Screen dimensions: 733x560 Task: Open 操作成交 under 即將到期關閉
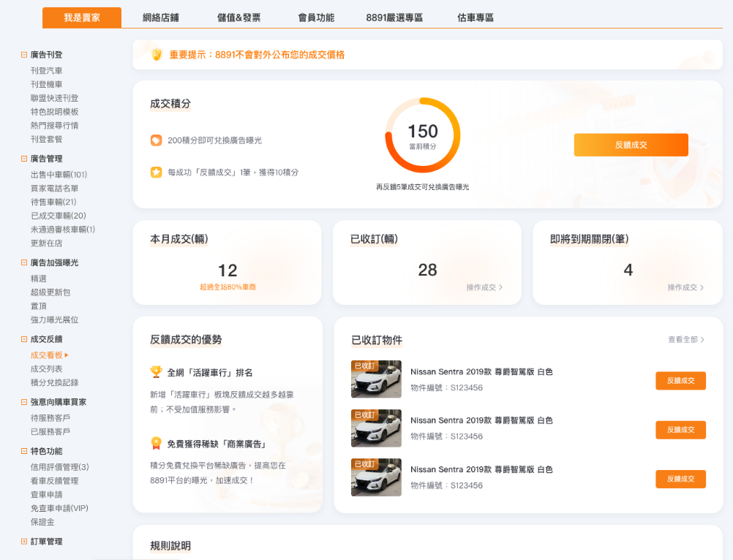coord(685,288)
